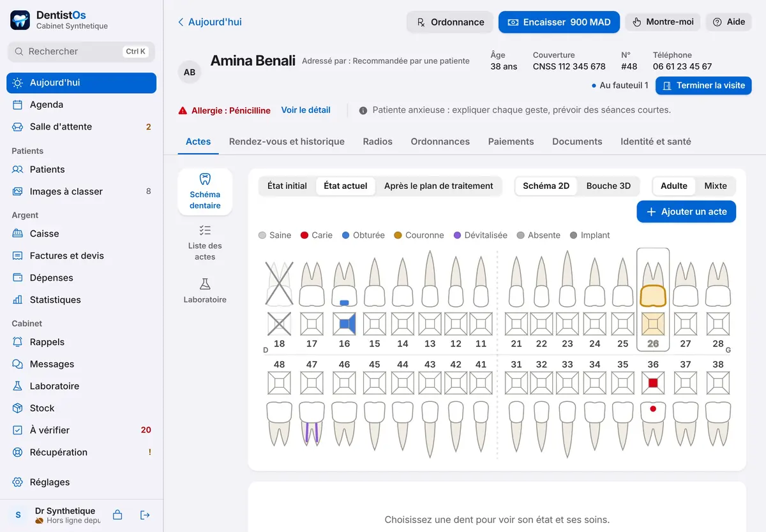Click the DentistOs logo
766x532 pixels.
coord(20,20)
